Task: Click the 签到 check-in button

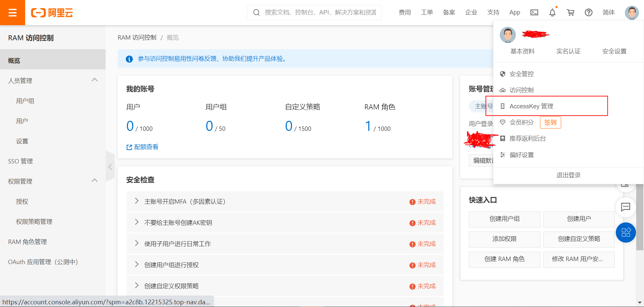Action: [550, 122]
